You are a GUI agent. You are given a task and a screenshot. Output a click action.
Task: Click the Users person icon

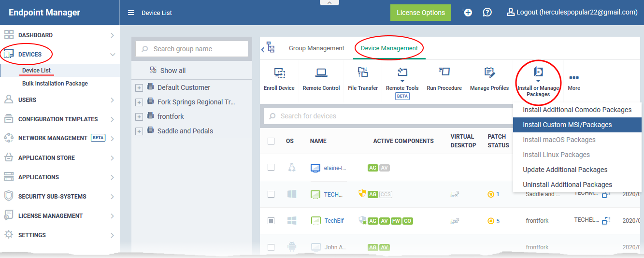[x=9, y=100]
